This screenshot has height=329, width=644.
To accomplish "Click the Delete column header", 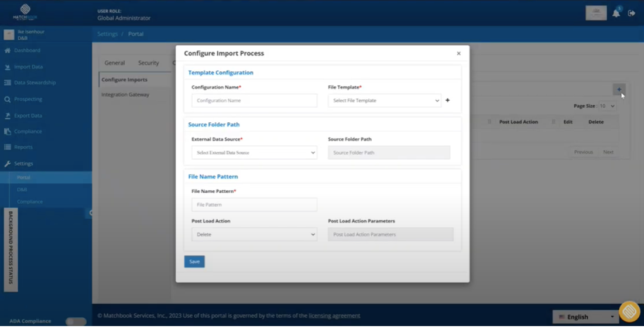I will pos(596,122).
